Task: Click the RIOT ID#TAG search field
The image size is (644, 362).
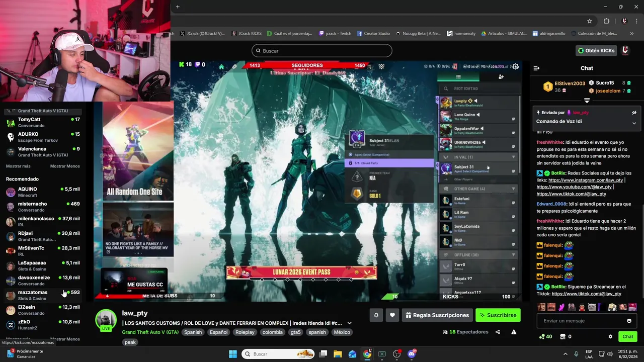Action: 479,88
